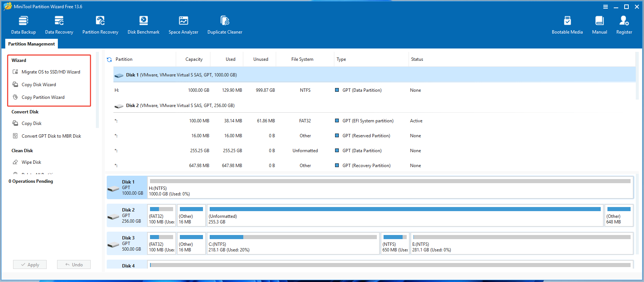This screenshot has width=644, height=282.
Task: Switch to Partition Management tab
Action: tap(31, 44)
